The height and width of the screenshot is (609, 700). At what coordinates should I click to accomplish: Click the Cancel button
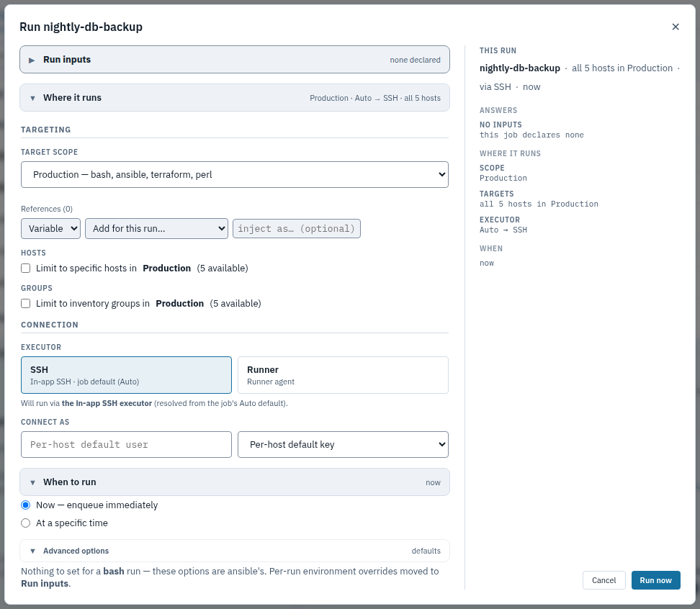pyautogui.click(x=603, y=580)
